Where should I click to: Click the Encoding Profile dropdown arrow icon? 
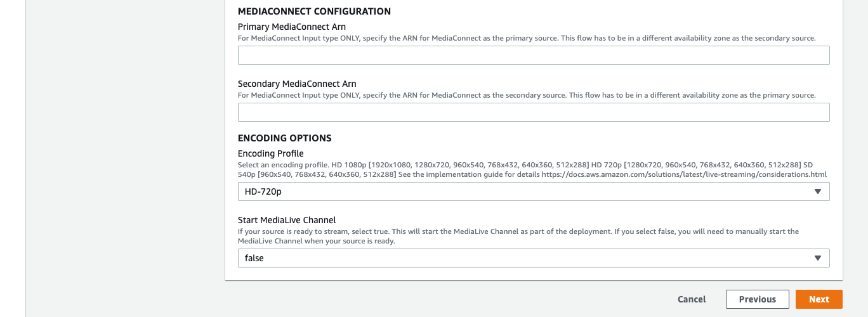[818, 191]
